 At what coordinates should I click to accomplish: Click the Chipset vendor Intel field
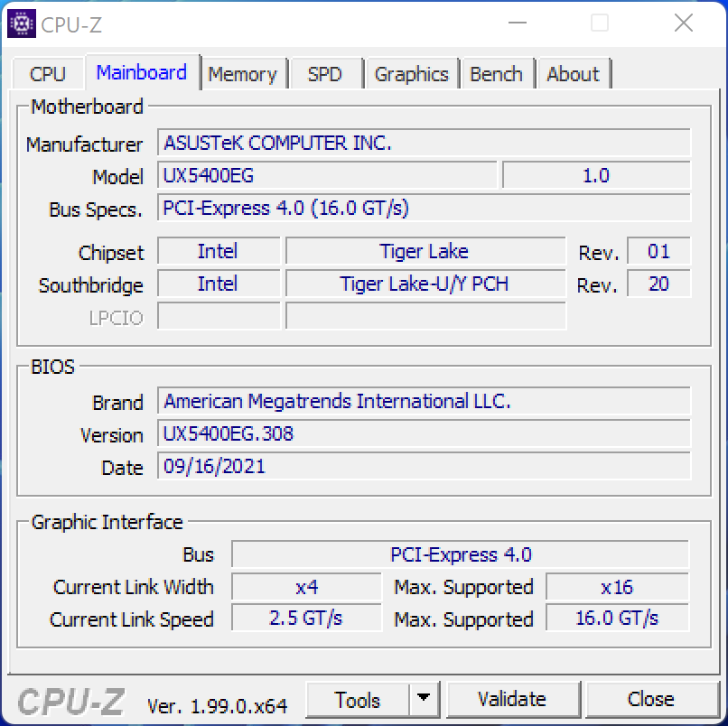pos(219,252)
